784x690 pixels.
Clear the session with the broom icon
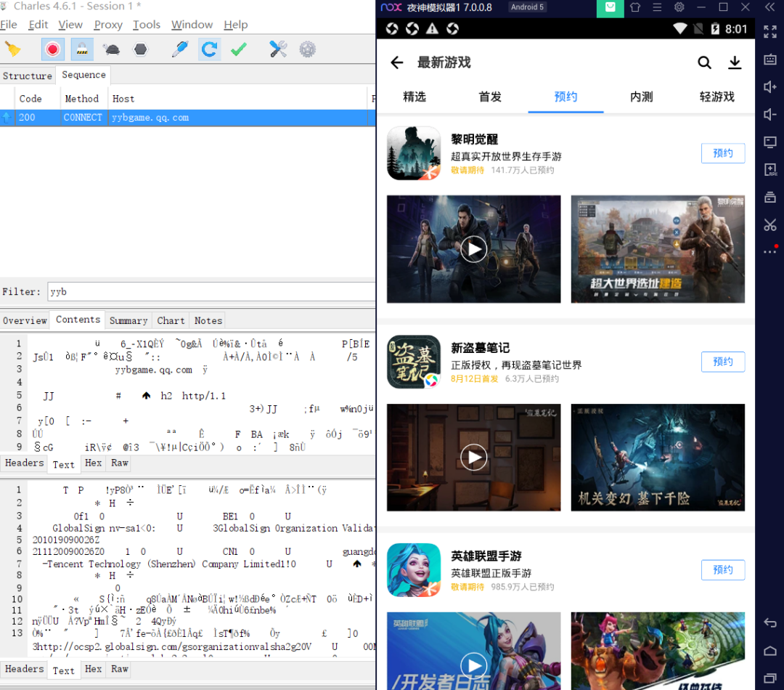[x=13, y=49]
